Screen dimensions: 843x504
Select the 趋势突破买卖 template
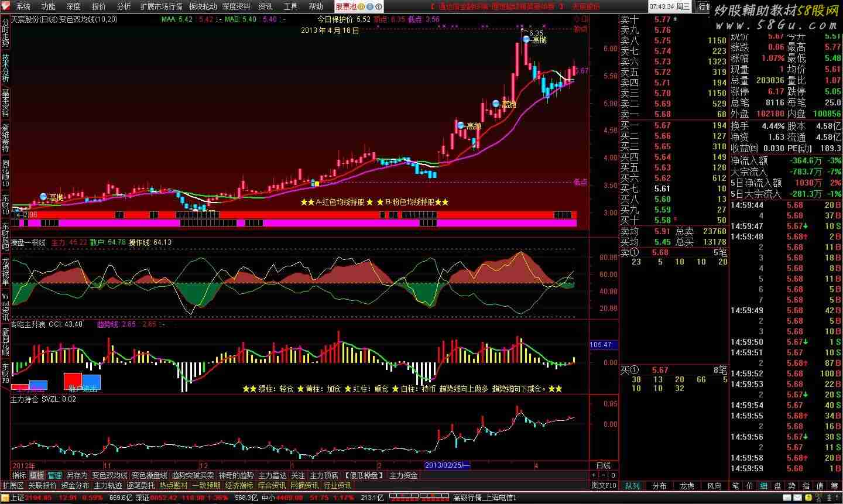point(193,475)
